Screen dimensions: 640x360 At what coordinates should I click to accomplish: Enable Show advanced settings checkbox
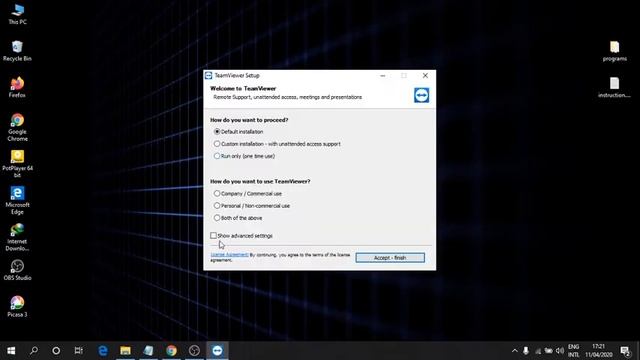tap(213, 236)
